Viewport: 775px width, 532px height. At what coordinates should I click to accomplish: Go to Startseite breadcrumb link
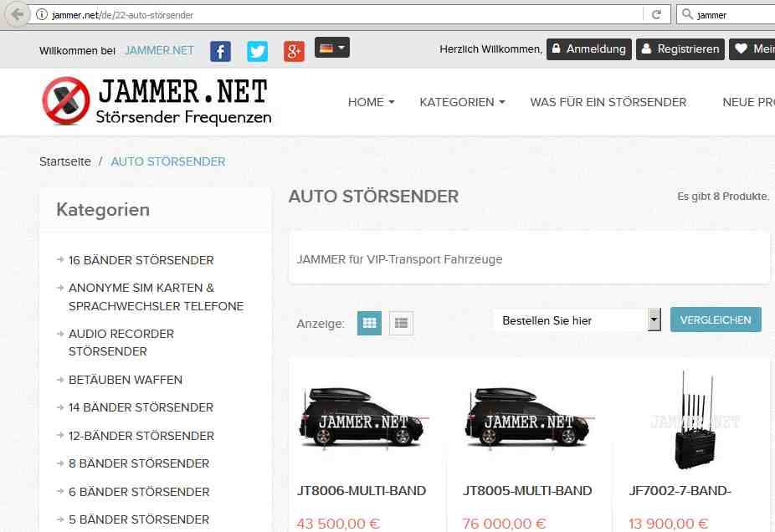pyautogui.click(x=65, y=161)
